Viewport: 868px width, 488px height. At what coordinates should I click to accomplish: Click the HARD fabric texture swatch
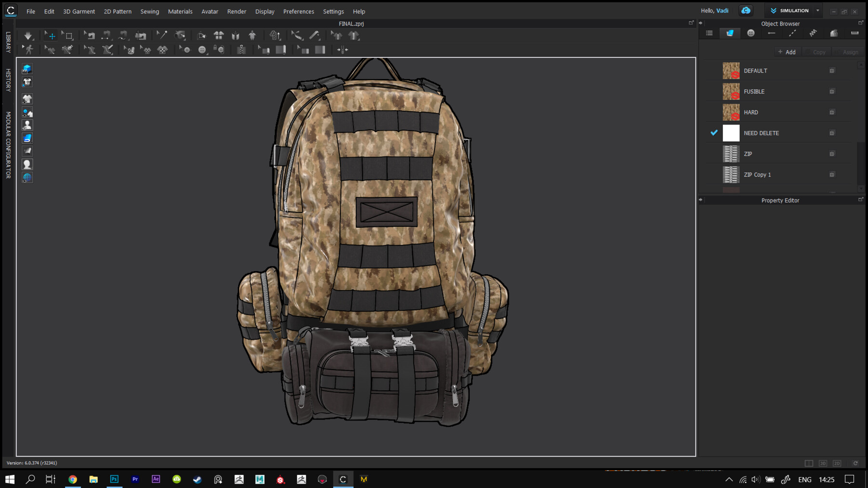point(731,112)
